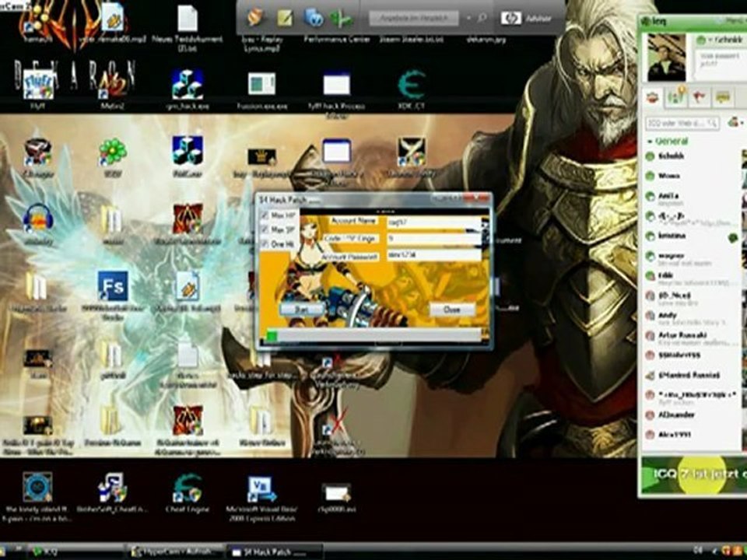747x560 pixels.
Task: Click the ICQ contact search field
Action: tap(682, 124)
